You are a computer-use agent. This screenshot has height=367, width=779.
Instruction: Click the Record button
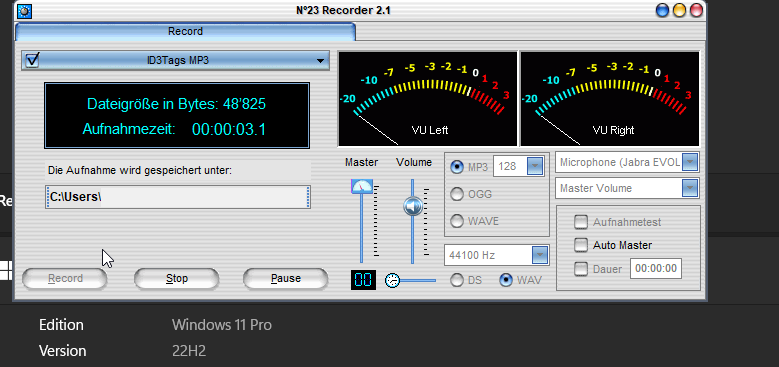tap(65, 279)
